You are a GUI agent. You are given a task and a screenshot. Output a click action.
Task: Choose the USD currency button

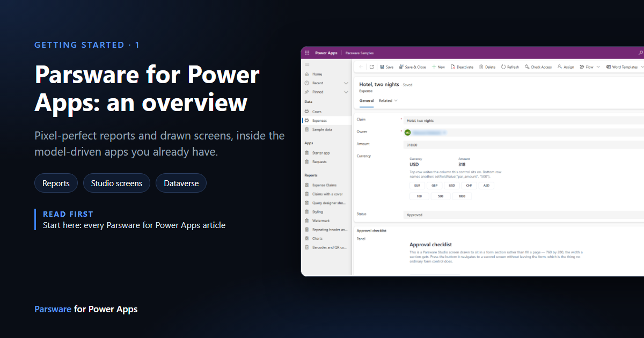click(x=451, y=186)
